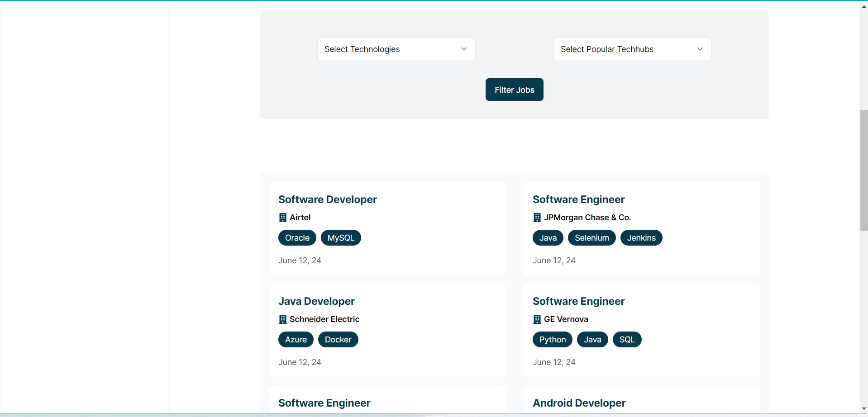The width and height of the screenshot is (868, 417).
Task: Open the JPMorgan Software Engineer job title
Action: click(x=578, y=199)
